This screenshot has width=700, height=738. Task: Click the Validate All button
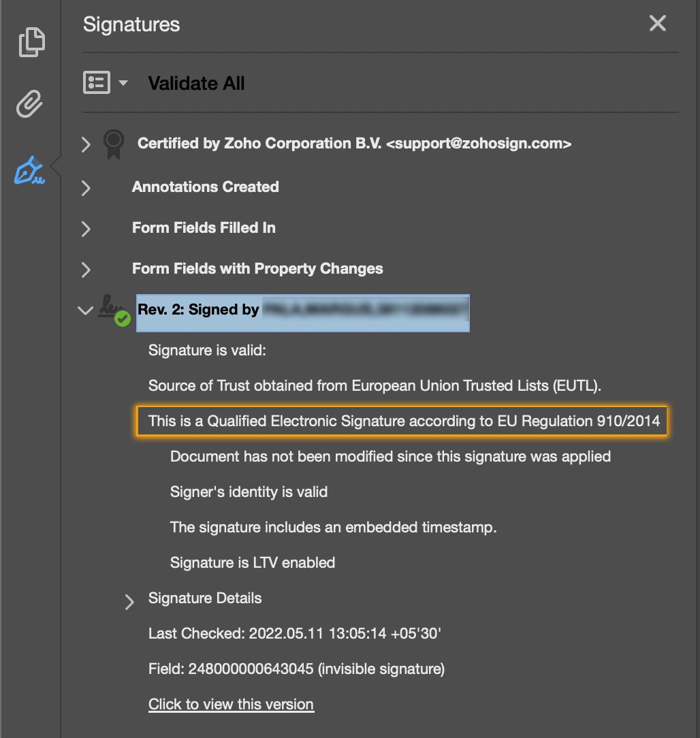[196, 84]
